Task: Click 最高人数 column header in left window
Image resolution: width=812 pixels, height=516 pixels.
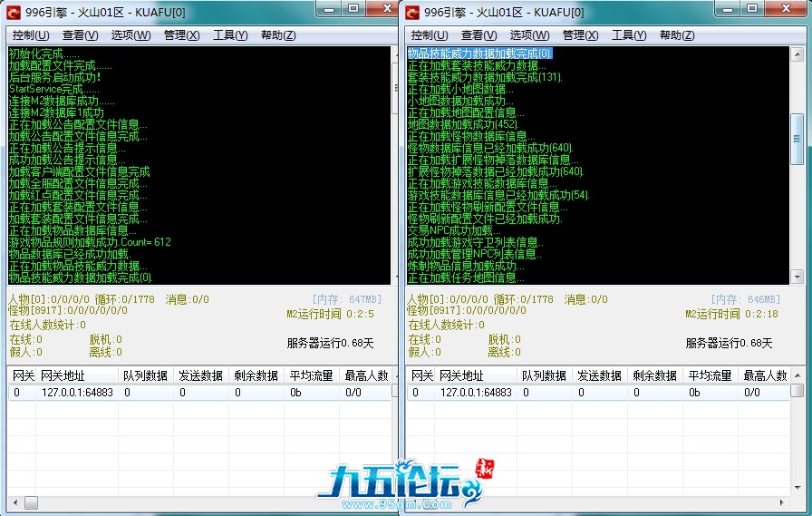Action: (x=367, y=375)
